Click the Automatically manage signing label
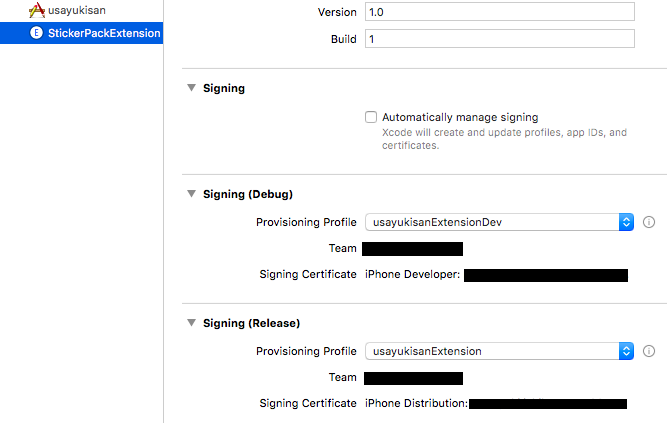The image size is (667, 423). pos(460,117)
